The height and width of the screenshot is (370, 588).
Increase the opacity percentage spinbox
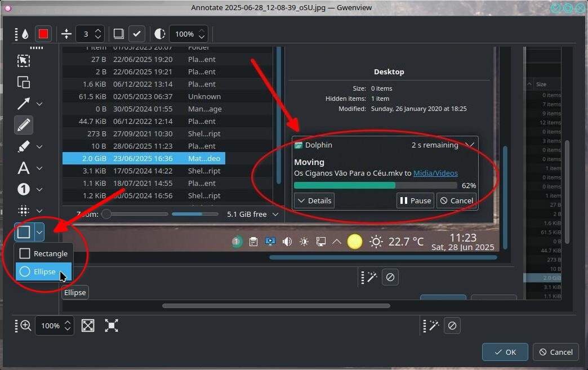point(202,31)
